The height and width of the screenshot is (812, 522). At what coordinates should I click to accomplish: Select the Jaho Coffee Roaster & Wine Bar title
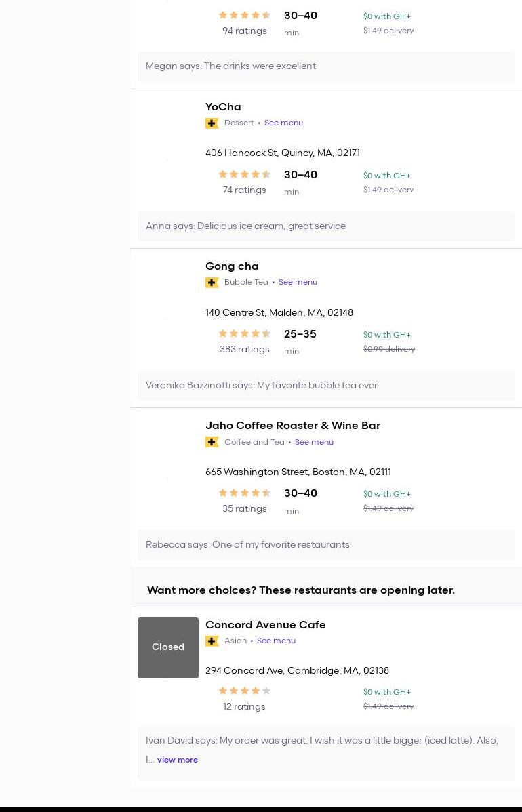pyautogui.click(x=293, y=426)
